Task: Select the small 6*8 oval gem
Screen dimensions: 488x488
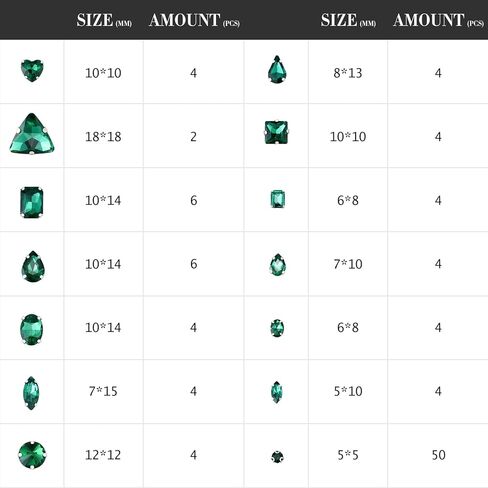Action: (277, 328)
